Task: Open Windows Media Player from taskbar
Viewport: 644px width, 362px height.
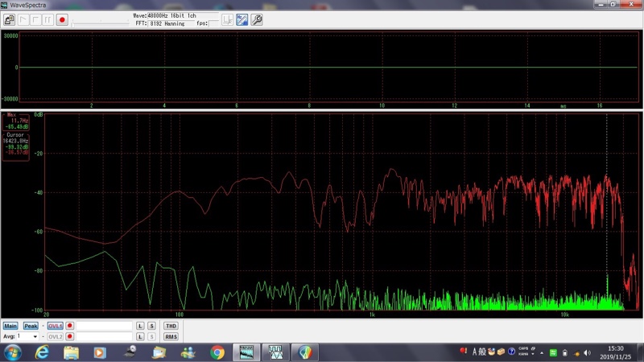Action: pos(100,352)
